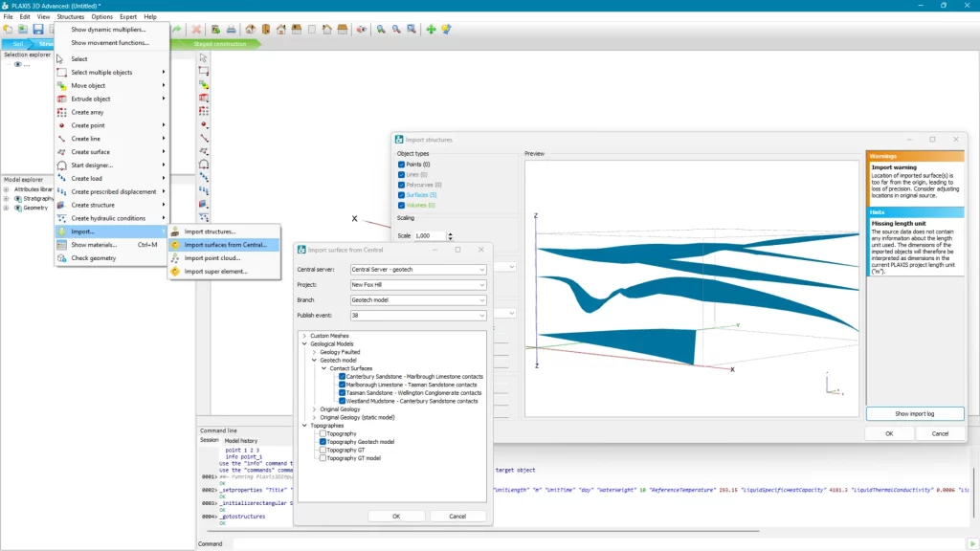The height and width of the screenshot is (551, 980).
Task: Uncheck Canterbury Sandstone - Marlborough Limestone contacts
Action: click(341, 377)
